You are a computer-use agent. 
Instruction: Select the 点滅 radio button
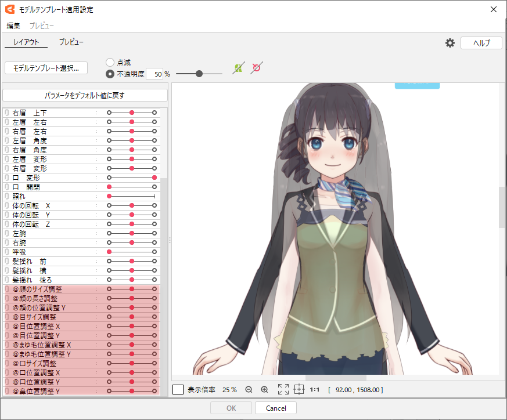click(x=110, y=62)
